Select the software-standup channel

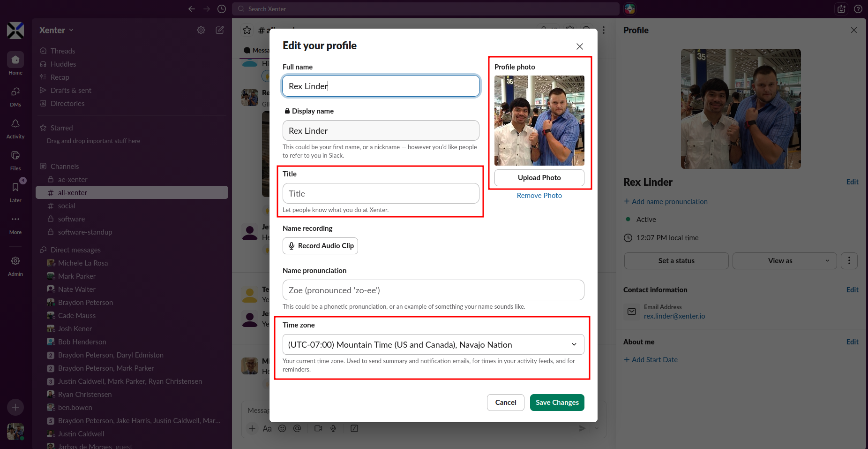click(85, 232)
